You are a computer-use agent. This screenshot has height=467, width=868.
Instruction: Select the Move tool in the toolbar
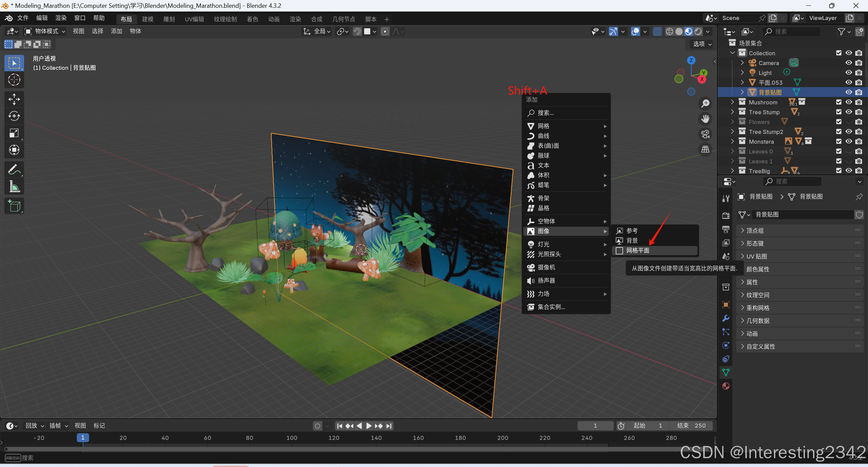point(14,99)
